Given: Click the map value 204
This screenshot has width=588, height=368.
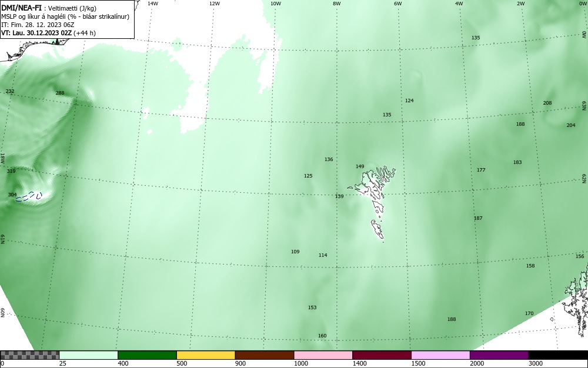Looking at the screenshot, I should point(571,126).
